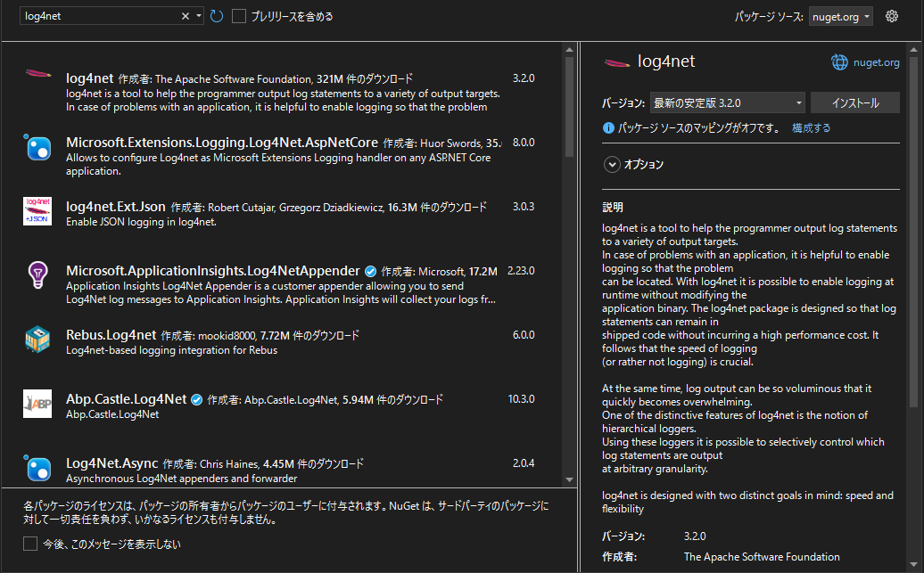The image size is (924, 573).
Task: Enable the プレリリースを含める checkbox
Action: pyautogui.click(x=239, y=16)
